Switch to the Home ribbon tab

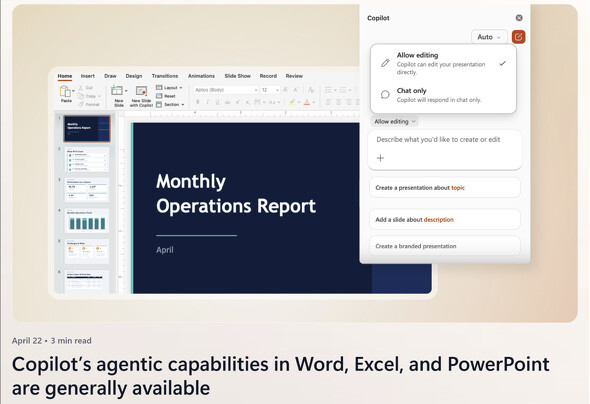pos(65,76)
